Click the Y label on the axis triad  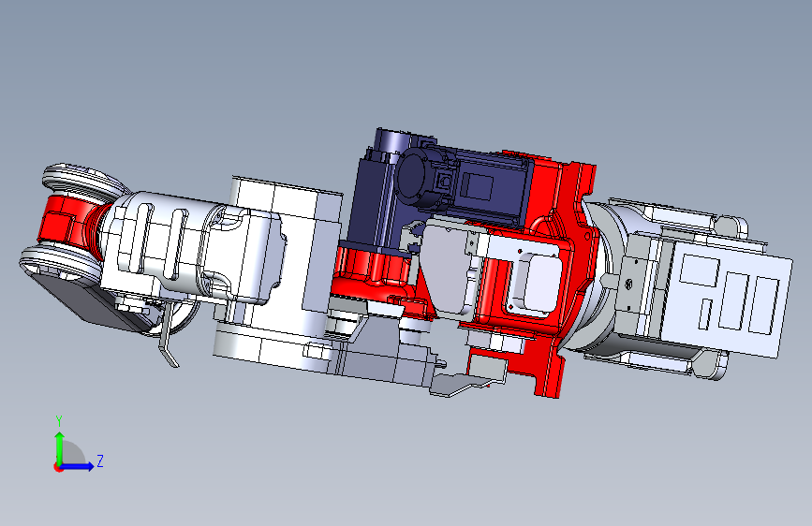59,421
